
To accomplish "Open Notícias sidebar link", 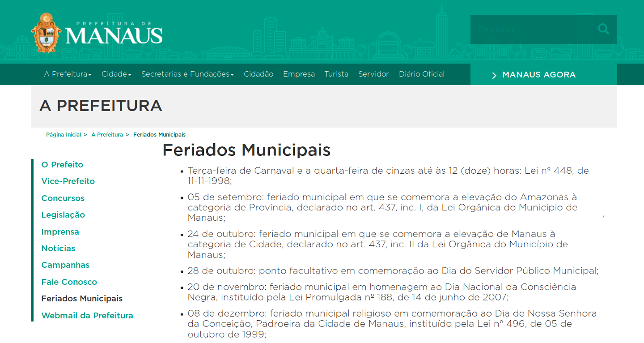I will (58, 249).
